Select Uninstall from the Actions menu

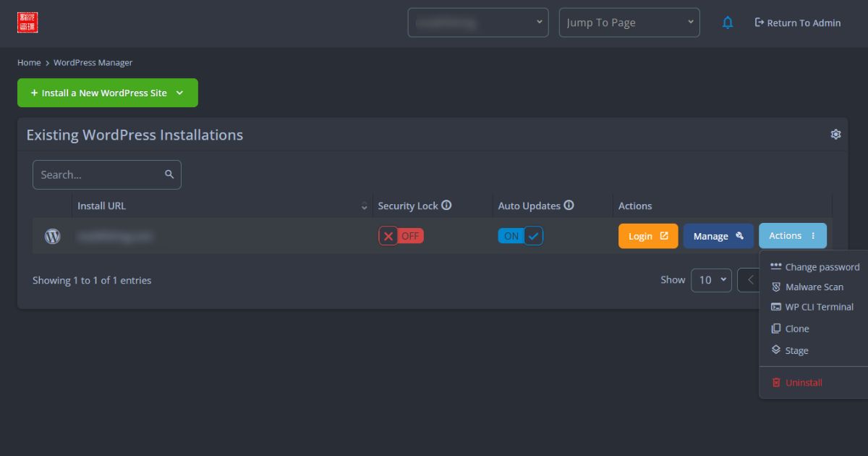[x=803, y=383]
